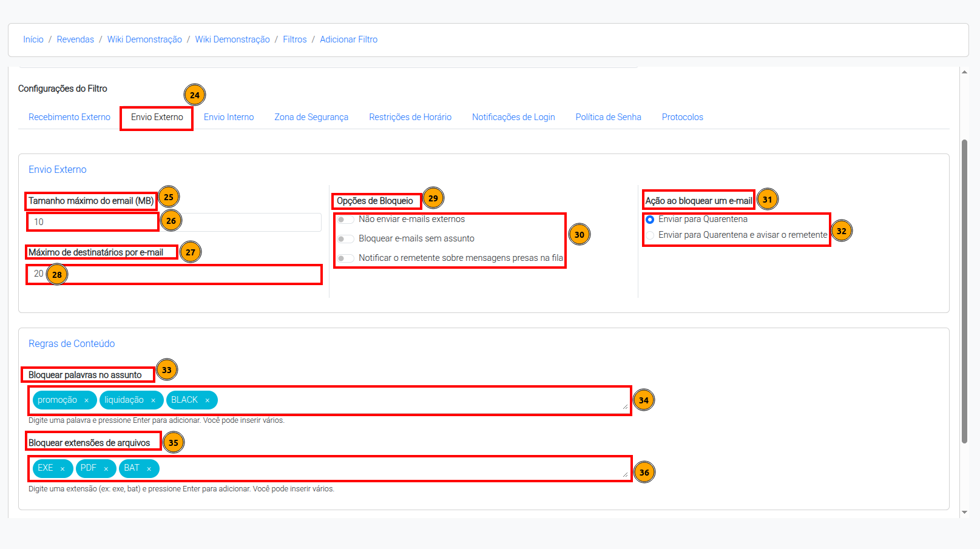The width and height of the screenshot is (980, 549).
Task: Click the BAT tag label
Action: (132, 468)
